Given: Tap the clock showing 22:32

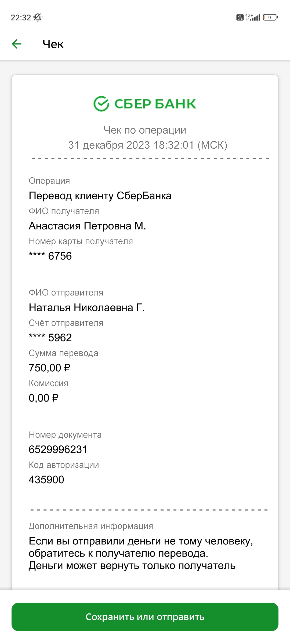Looking at the screenshot, I should 21,18.
